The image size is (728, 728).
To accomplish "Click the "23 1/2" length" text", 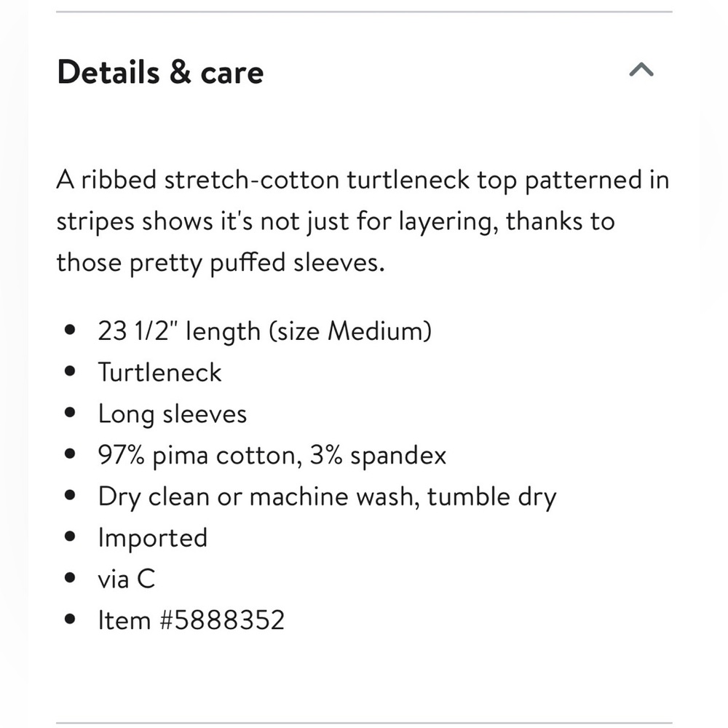I will tap(179, 331).
